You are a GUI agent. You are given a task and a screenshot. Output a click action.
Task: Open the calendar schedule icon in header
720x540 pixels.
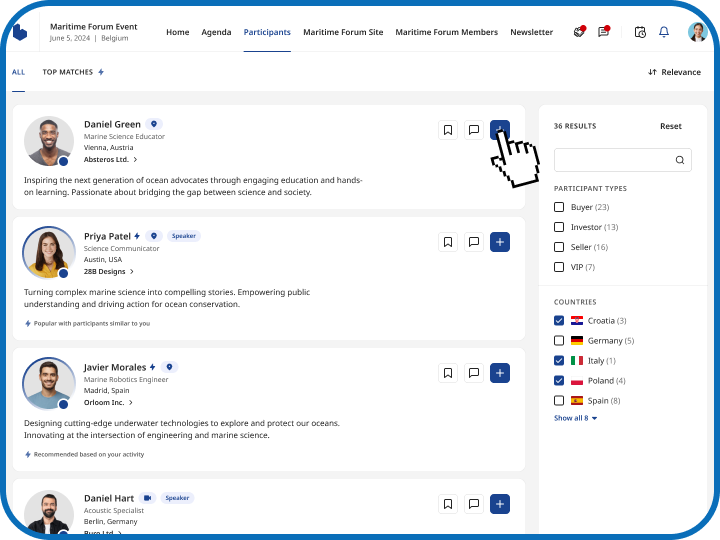(x=640, y=32)
